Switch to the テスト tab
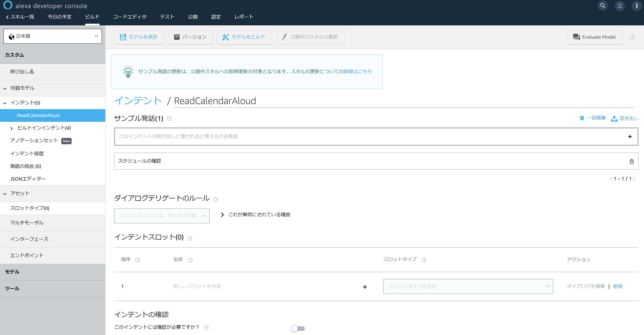Viewport: 644px width, 335px height. 167,17
